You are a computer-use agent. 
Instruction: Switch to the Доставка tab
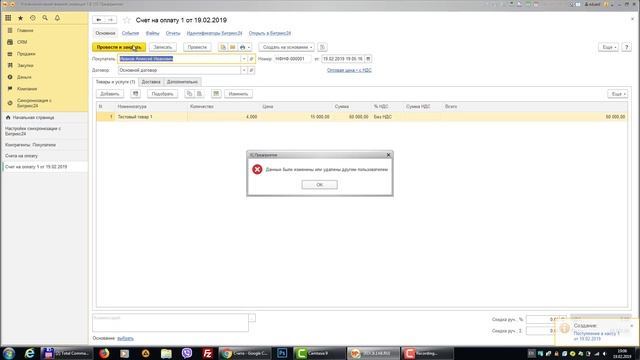point(151,82)
